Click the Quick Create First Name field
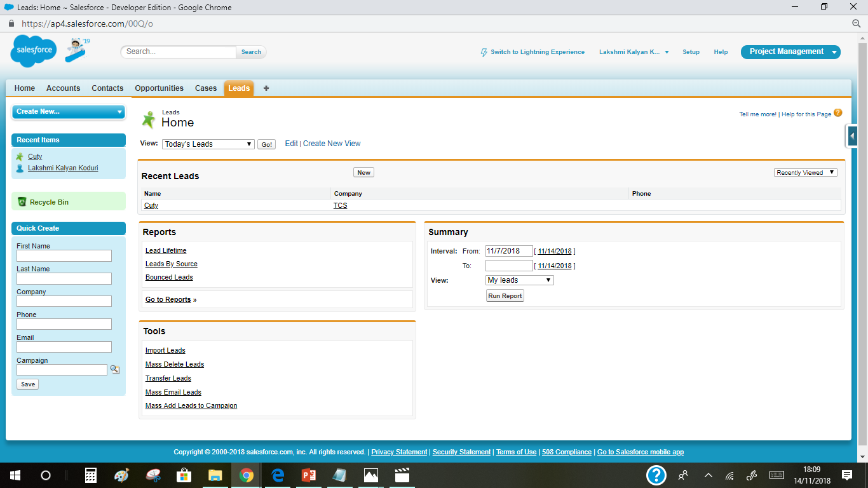Viewport: 868px width, 488px height. [x=64, y=256]
